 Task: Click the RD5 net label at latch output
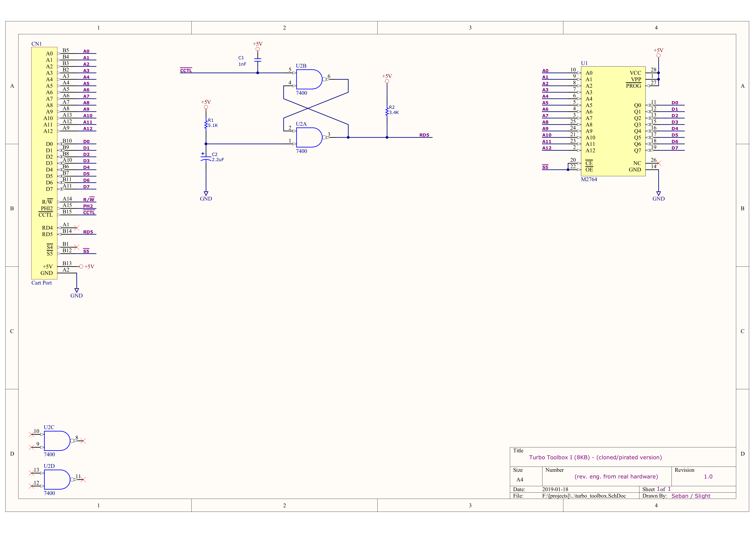(424, 135)
